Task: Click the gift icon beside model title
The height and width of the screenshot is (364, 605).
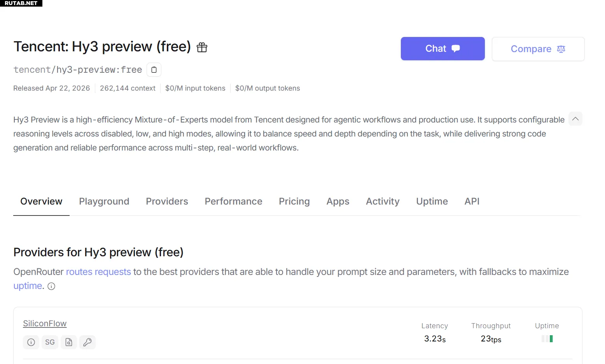Action: (202, 47)
